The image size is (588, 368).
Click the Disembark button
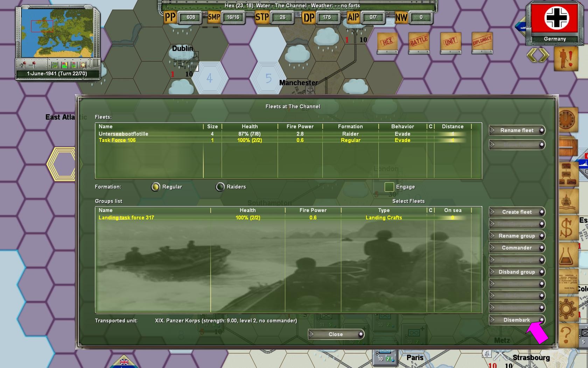pos(517,320)
